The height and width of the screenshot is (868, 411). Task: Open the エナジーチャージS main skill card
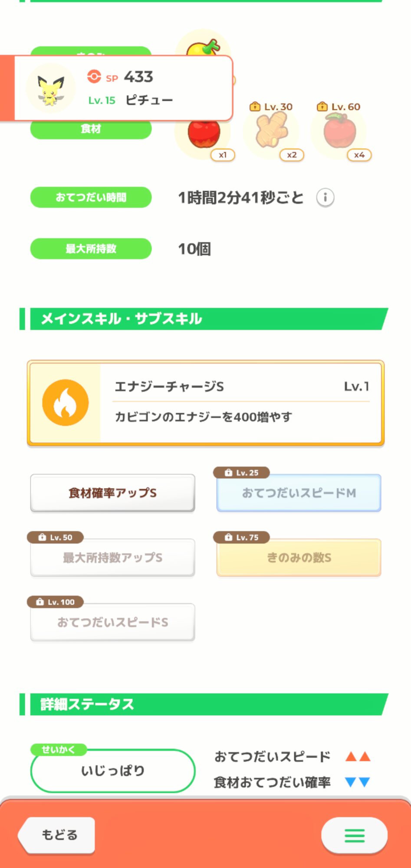[x=241, y=402]
